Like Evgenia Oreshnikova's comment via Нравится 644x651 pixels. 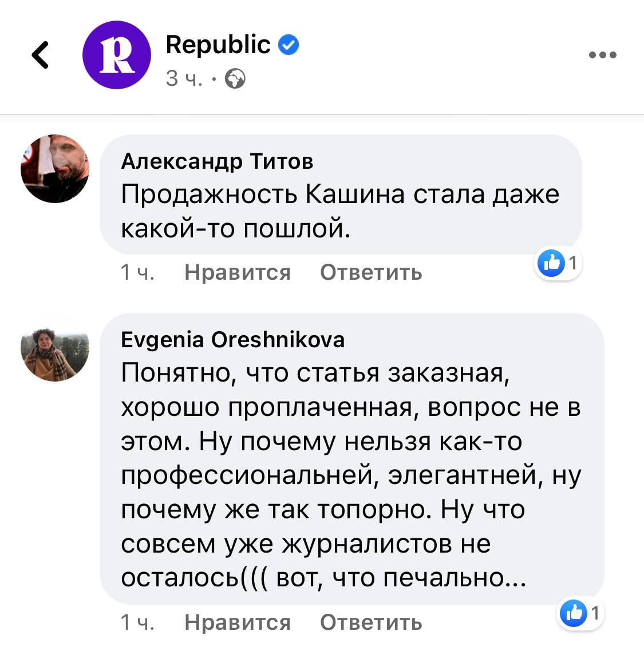pyautogui.click(x=238, y=622)
